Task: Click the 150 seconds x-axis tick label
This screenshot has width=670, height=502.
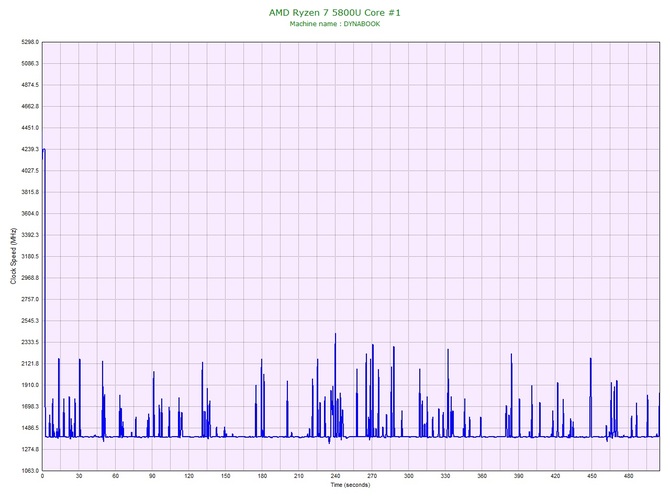Action: [x=226, y=476]
